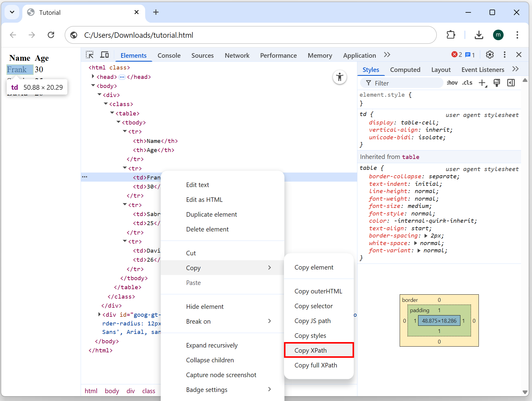532x401 pixels.
Task: Collapse the tbody element node
Action: point(118,122)
